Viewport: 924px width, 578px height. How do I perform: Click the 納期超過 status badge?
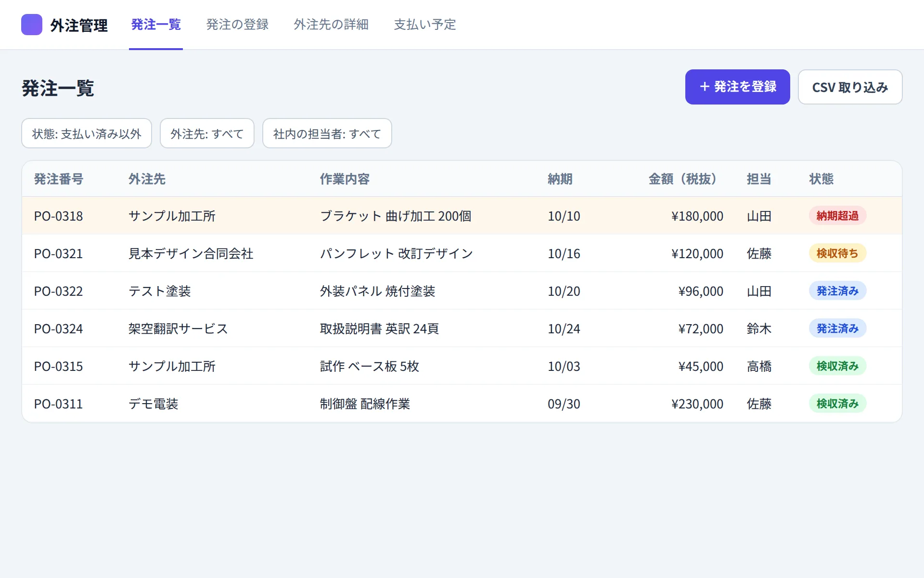[x=837, y=216]
